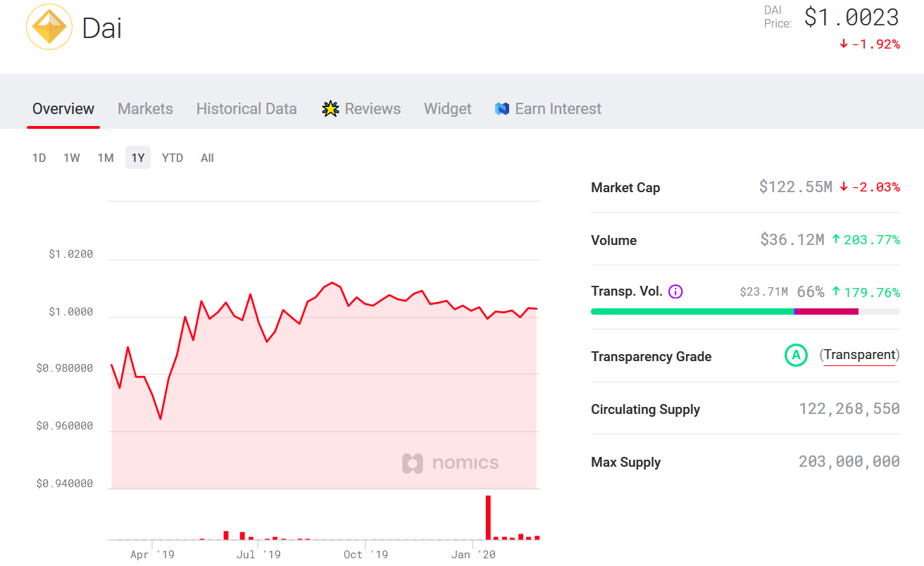Screen dimensions: 924x566
Task: Click the star icon beside Reviews
Action: coord(330,109)
